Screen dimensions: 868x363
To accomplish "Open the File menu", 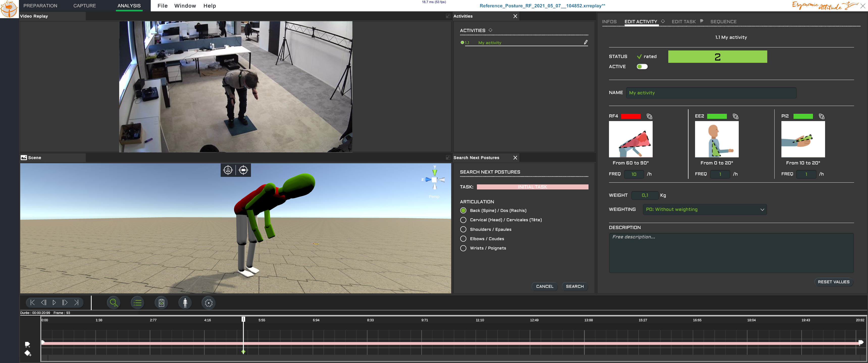I will 162,6.
